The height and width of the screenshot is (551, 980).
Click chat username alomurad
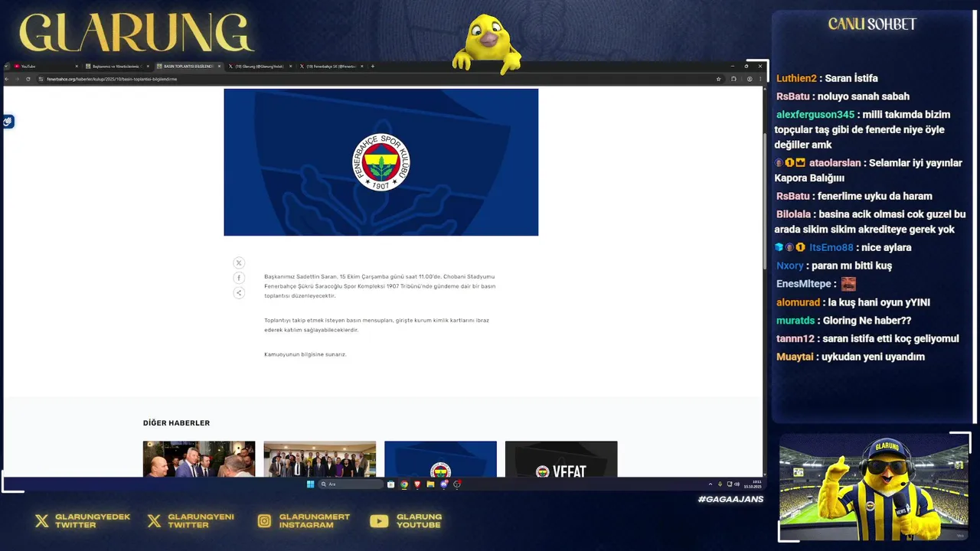tap(798, 302)
